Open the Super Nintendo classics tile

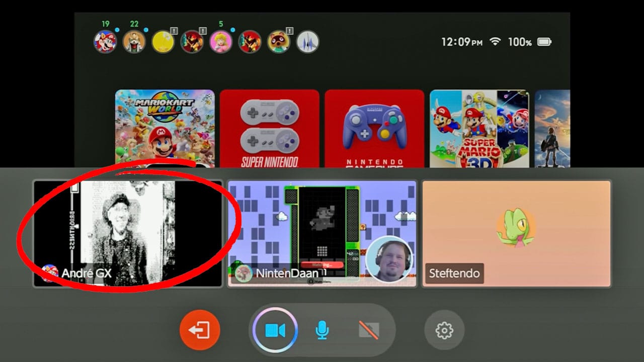pos(270,129)
